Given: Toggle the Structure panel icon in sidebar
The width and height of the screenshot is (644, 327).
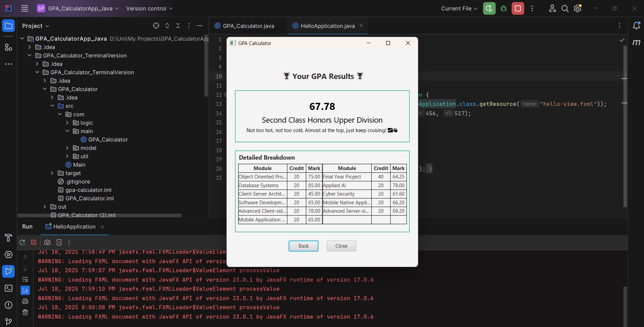Looking at the screenshot, I should pyautogui.click(x=8, y=47).
